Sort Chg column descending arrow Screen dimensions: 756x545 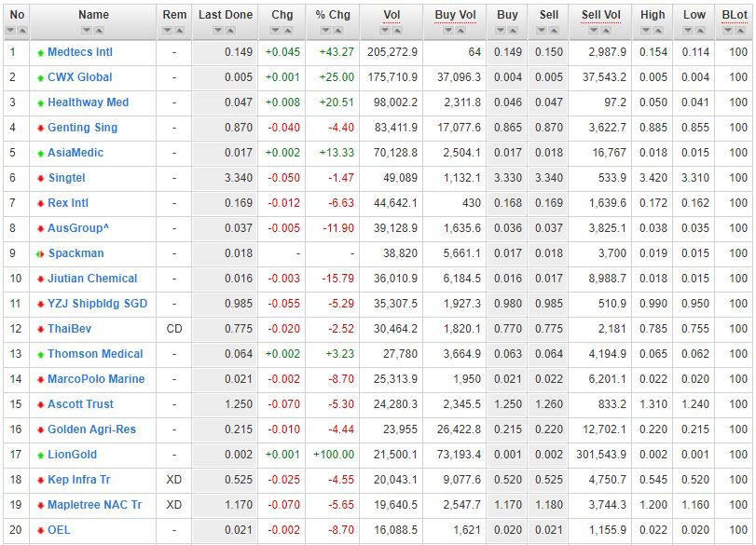[275, 31]
